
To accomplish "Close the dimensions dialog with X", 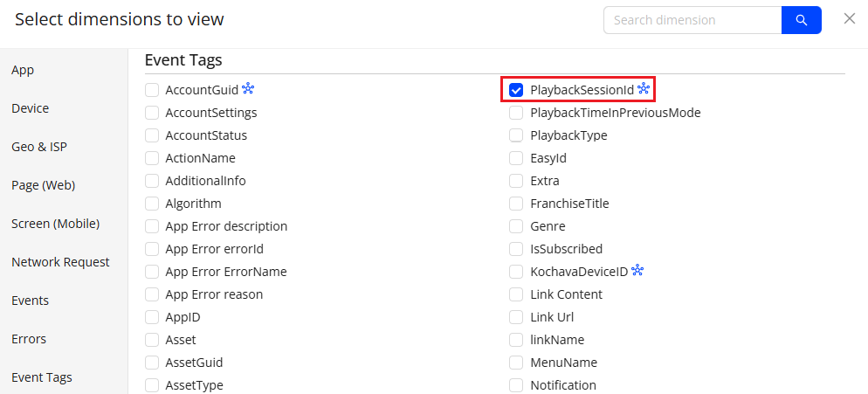I will point(849,18).
